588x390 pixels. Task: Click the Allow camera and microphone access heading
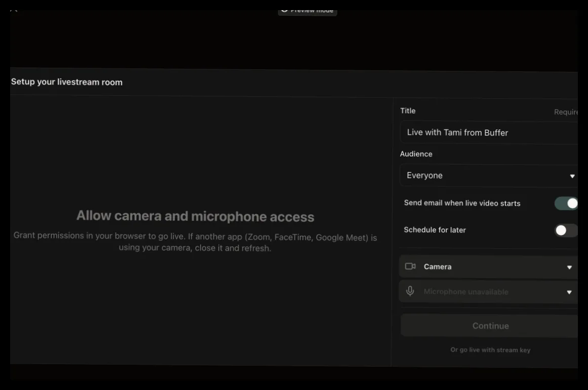tap(195, 216)
